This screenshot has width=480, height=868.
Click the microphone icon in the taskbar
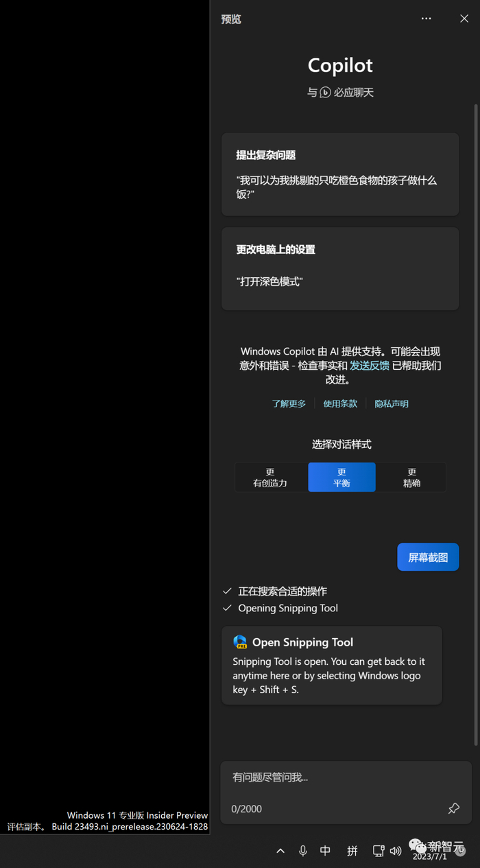tap(303, 851)
